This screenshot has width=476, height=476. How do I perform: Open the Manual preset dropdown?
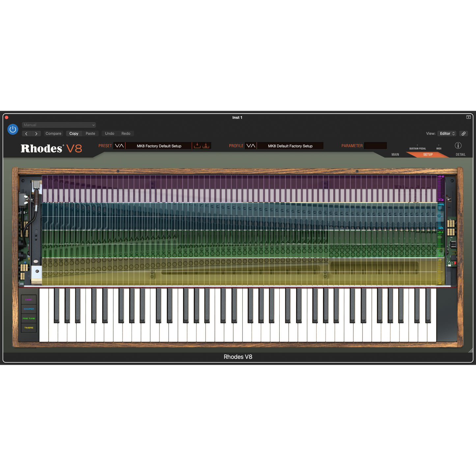coord(59,125)
